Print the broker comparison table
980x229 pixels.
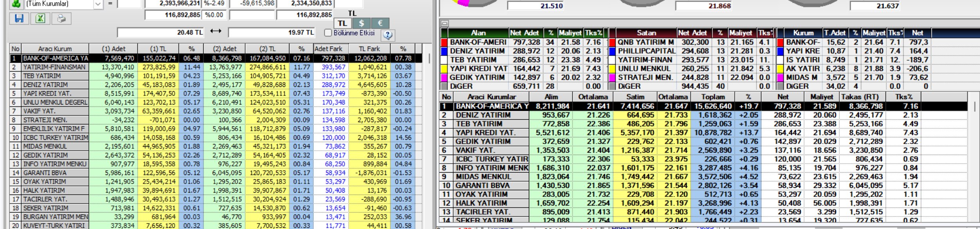[x=61, y=18]
